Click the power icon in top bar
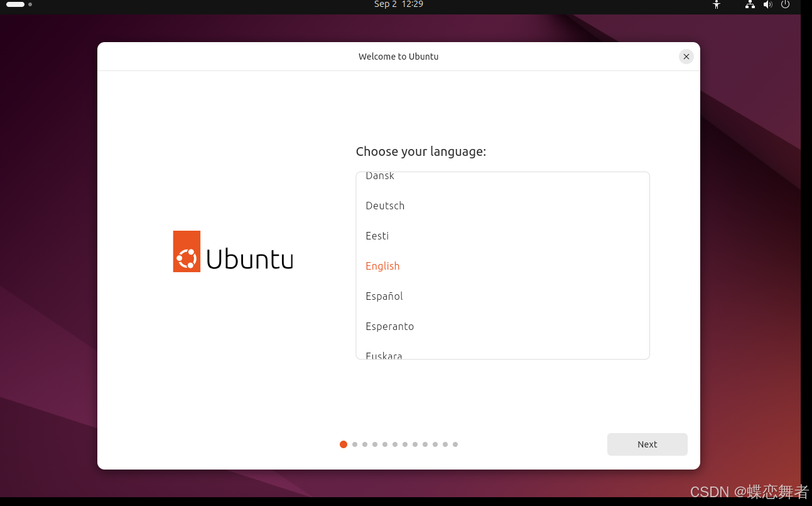812x506 pixels. click(x=785, y=4)
